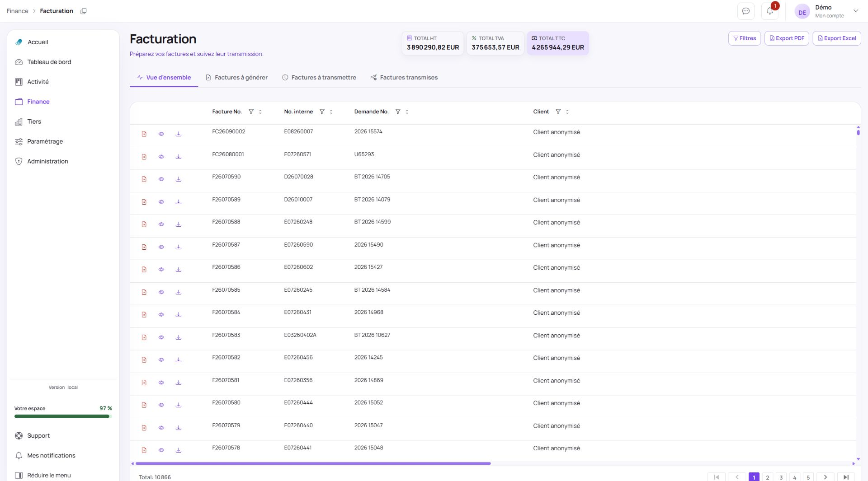Screen dimensions: 868x481
Task: Click the DE user avatar
Action: [x=802, y=12]
